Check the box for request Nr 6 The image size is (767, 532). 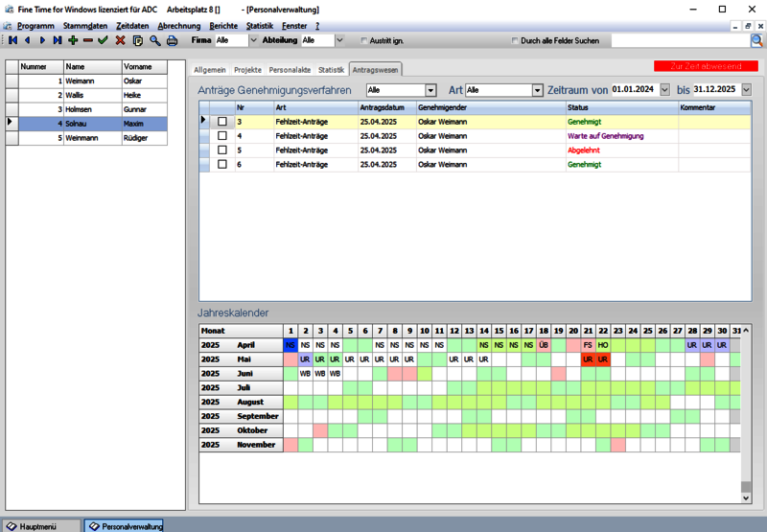[x=222, y=164]
